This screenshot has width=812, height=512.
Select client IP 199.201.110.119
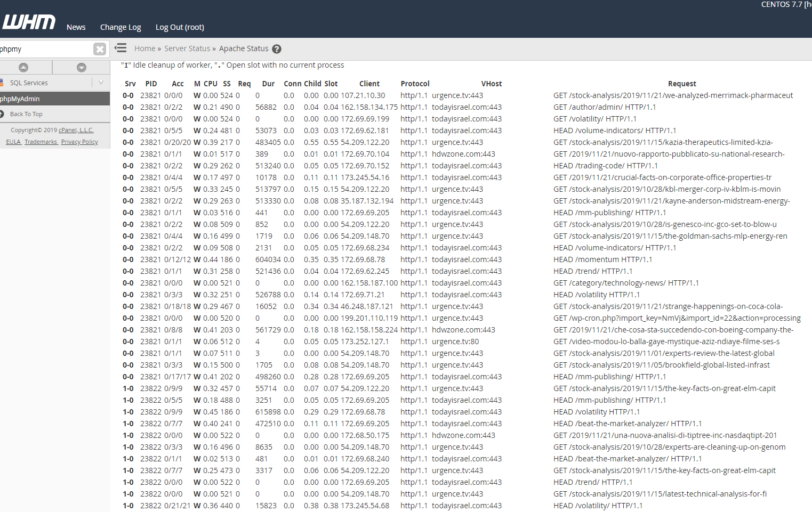369,318
